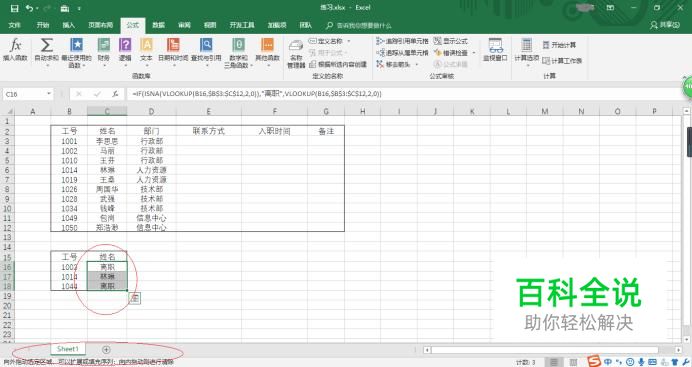Select row 13 header

(7, 237)
